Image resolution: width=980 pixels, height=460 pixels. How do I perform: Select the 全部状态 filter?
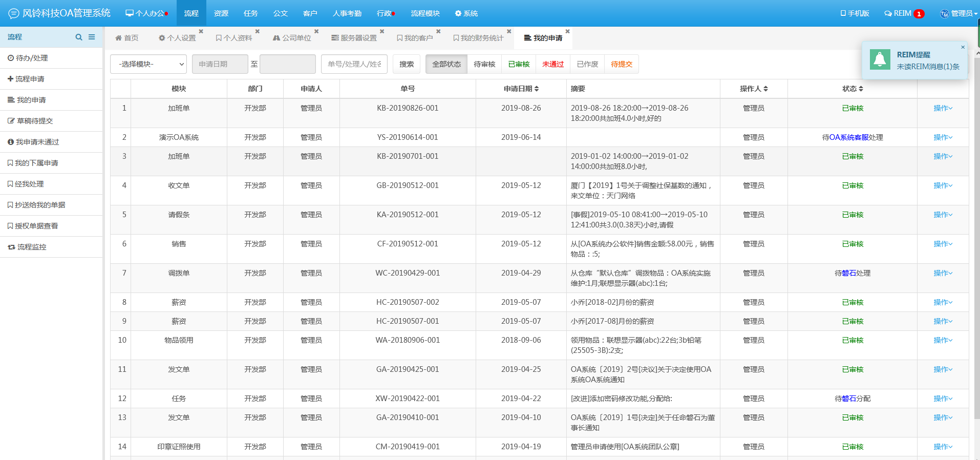[446, 64]
